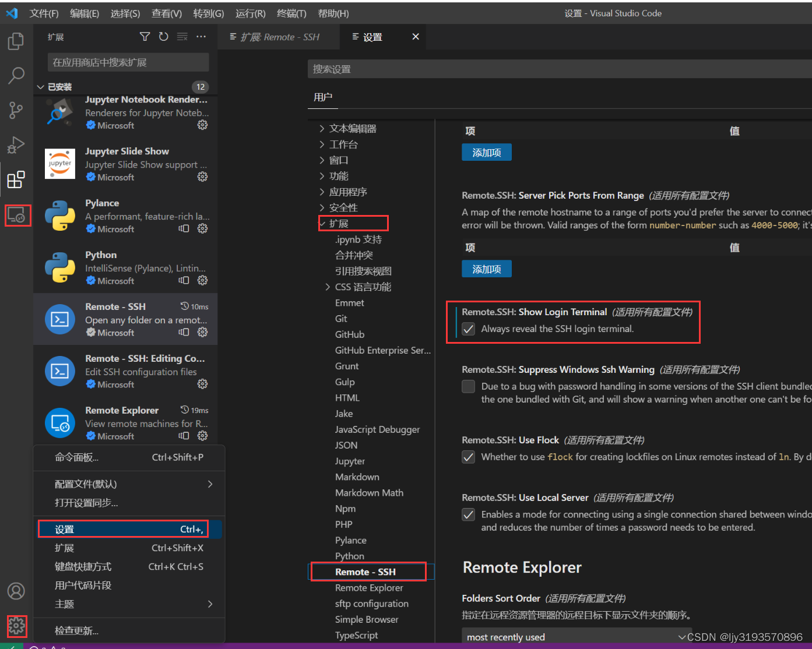
Task: Click Jupyter Slide Show extension logo
Action: [x=60, y=164]
